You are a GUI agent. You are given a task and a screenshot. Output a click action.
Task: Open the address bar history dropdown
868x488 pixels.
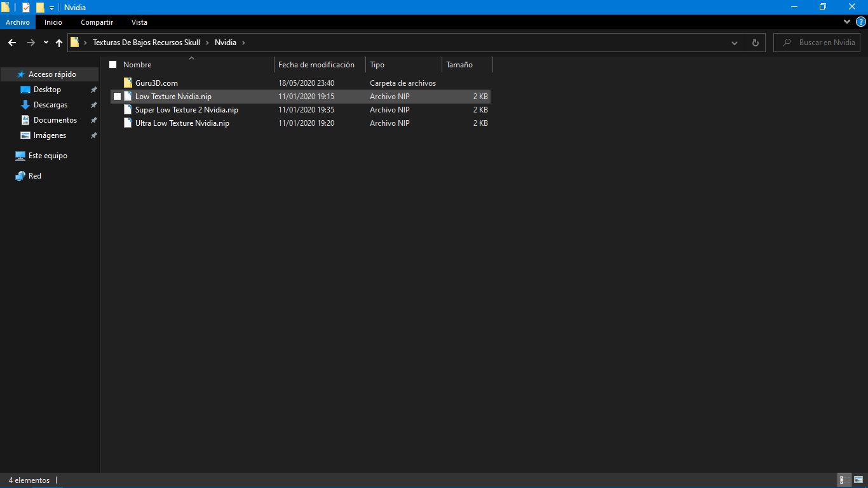pos(735,43)
